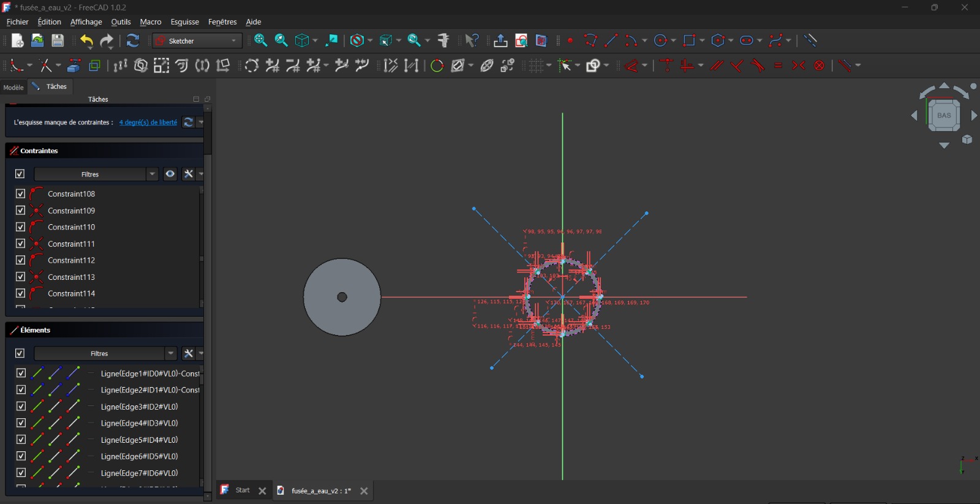The height and width of the screenshot is (504, 980).
Task: Apply the Equal constraint tool
Action: click(778, 66)
